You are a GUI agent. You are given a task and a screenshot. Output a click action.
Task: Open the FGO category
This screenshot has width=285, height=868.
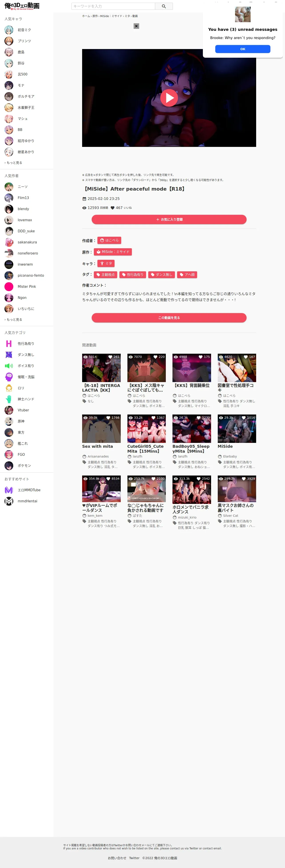point(21,455)
